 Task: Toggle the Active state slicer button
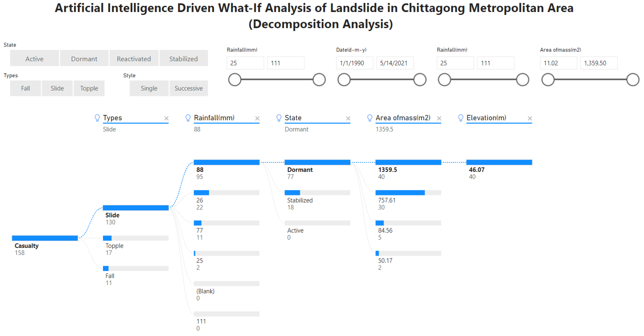[35, 59]
